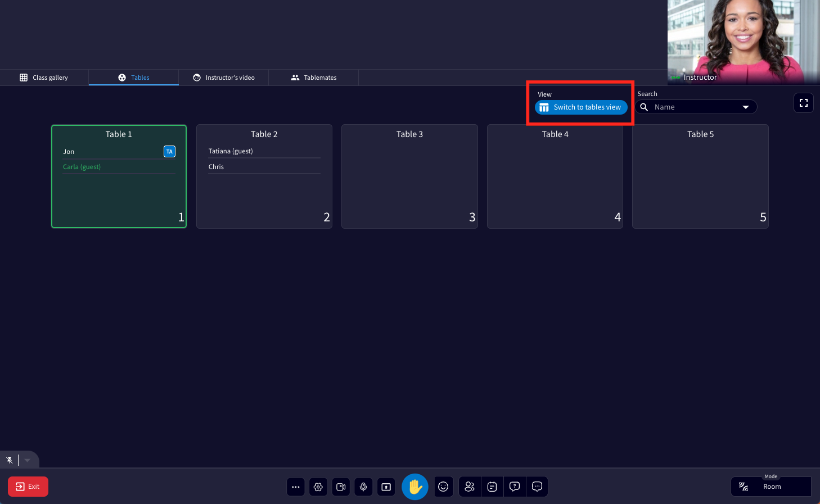Image resolution: width=820 pixels, height=504 pixels.
Task: Click the fullscreen expand icon
Action: (804, 103)
